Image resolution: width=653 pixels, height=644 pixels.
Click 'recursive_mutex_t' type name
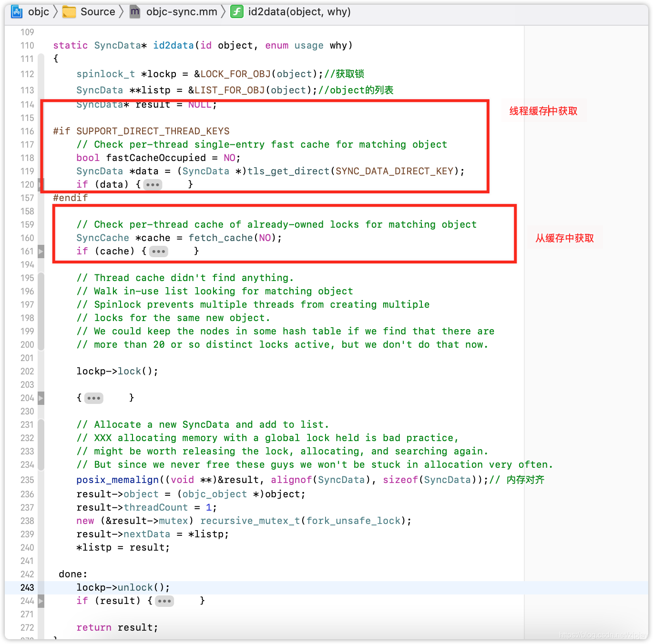tap(250, 521)
